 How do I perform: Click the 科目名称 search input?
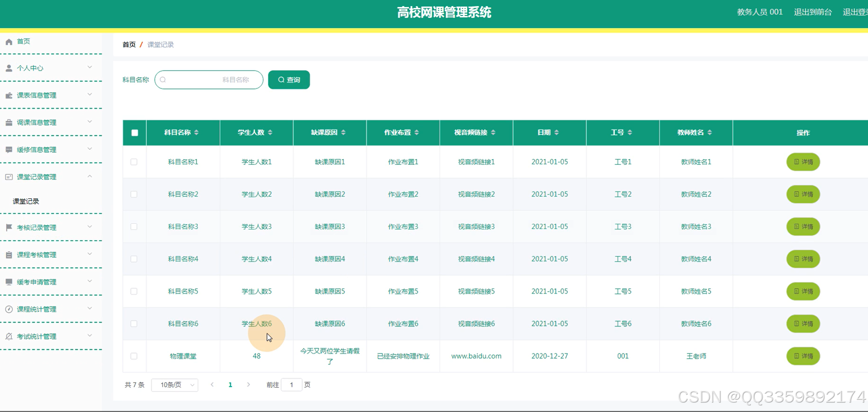(x=209, y=80)
